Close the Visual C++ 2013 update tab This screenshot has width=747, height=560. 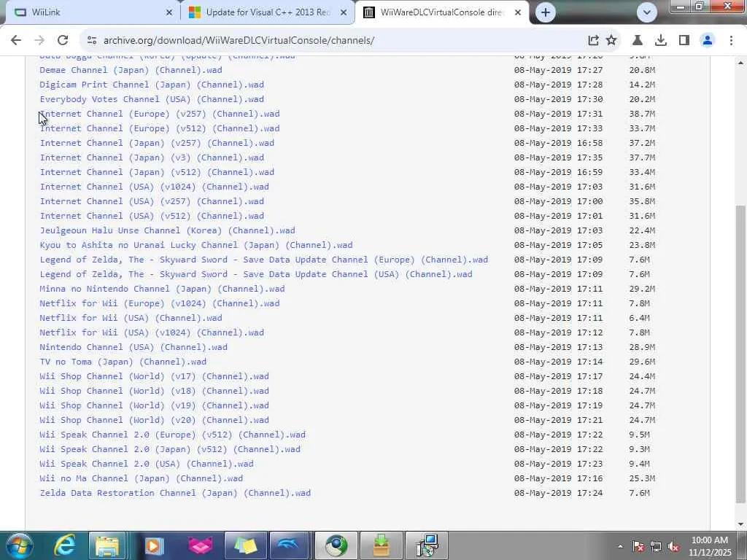tap(344, 13)
